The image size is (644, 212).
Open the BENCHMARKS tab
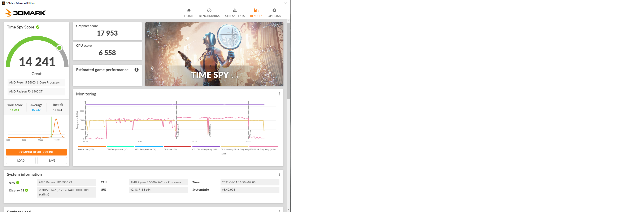[209, 13]
